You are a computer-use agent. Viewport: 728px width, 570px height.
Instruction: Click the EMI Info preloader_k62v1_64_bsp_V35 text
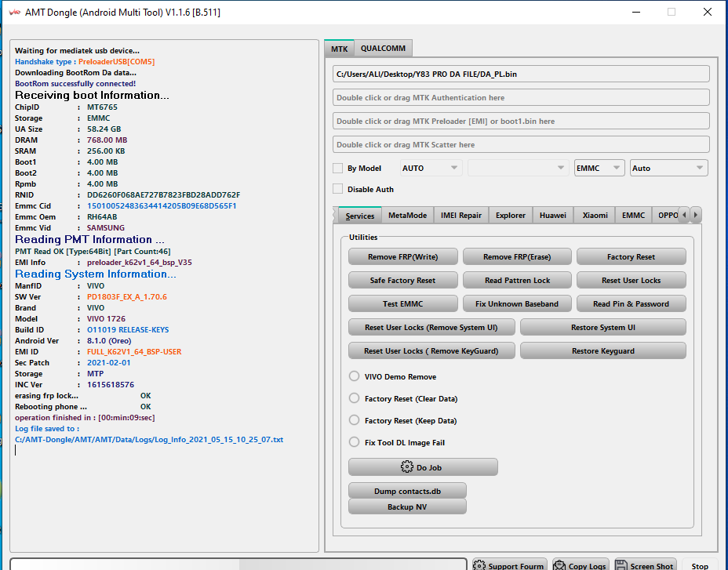[x=140, y=262]
